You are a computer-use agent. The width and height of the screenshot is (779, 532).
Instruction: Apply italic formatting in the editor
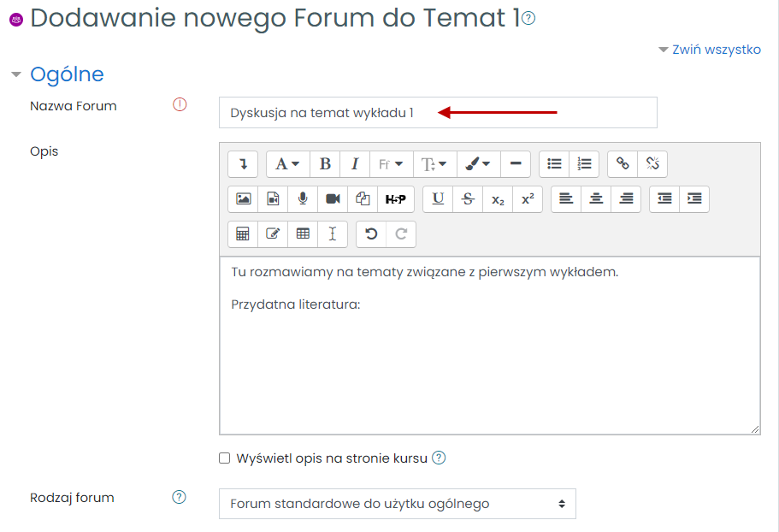[355, 164]
